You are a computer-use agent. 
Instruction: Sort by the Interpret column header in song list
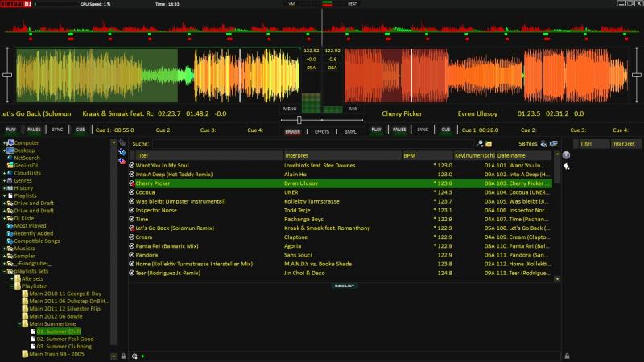342,155
